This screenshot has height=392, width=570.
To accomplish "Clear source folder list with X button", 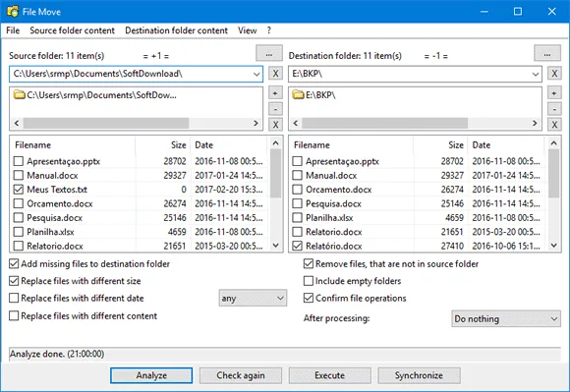I will point(275,125).
